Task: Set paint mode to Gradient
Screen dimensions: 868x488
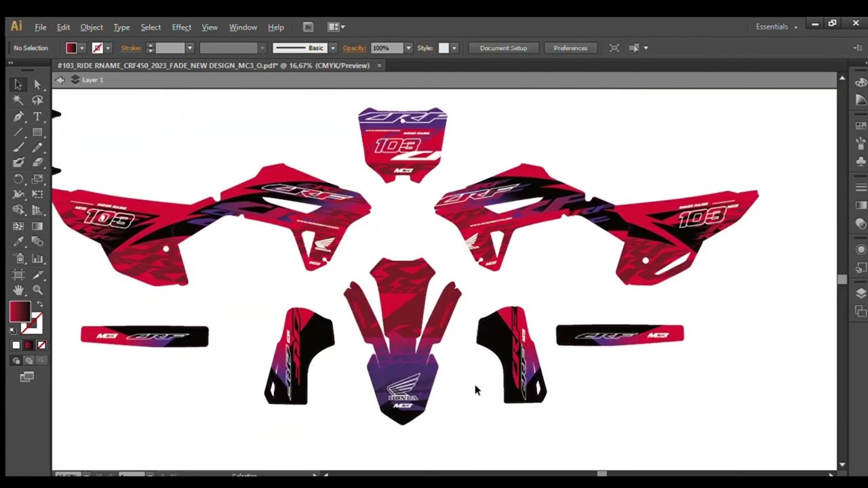Action: pos(28,346)
